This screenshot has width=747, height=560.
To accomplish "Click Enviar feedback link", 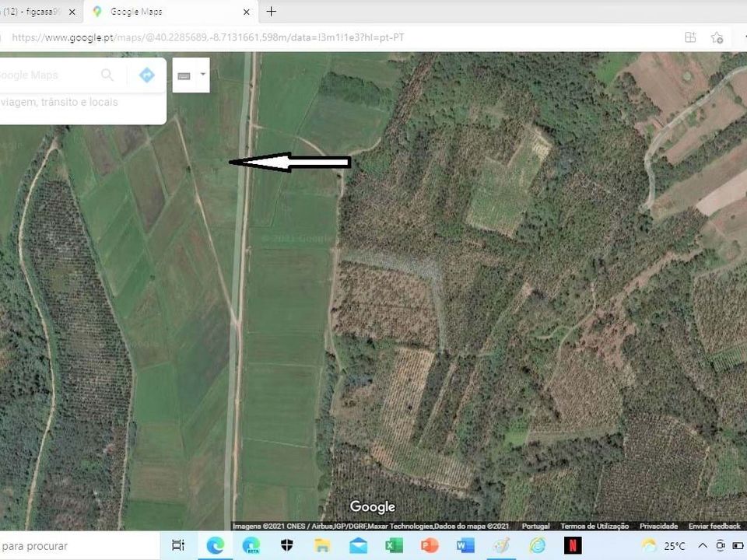I will coord(714,526).
